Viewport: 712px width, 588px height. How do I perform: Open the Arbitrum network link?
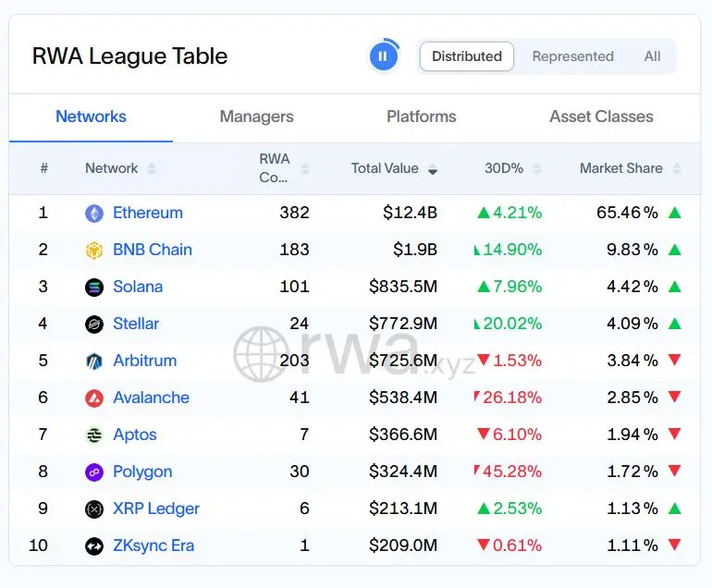pos(145,361)
